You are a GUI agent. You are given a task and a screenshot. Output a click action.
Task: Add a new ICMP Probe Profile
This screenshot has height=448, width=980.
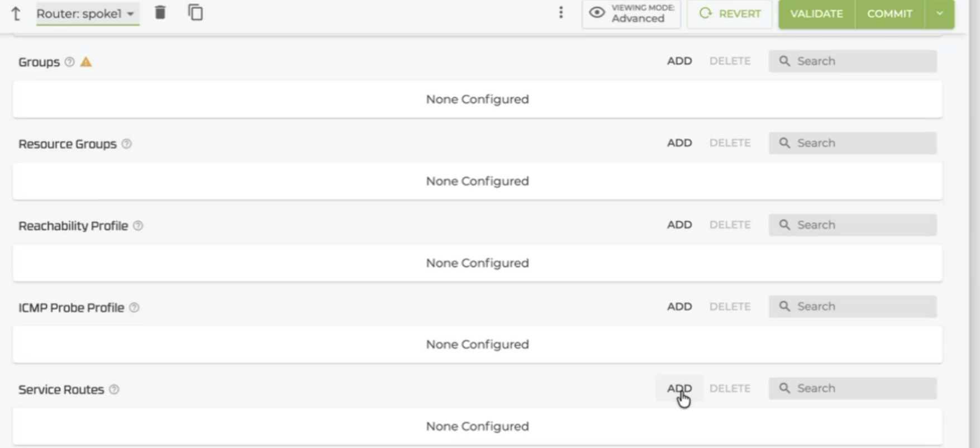[x=679, y=307]
